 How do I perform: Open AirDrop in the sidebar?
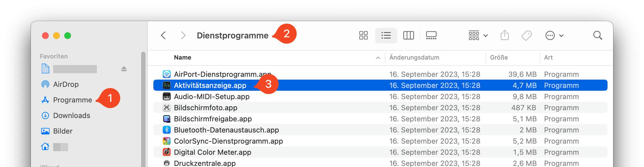click(x=66, y=84)
